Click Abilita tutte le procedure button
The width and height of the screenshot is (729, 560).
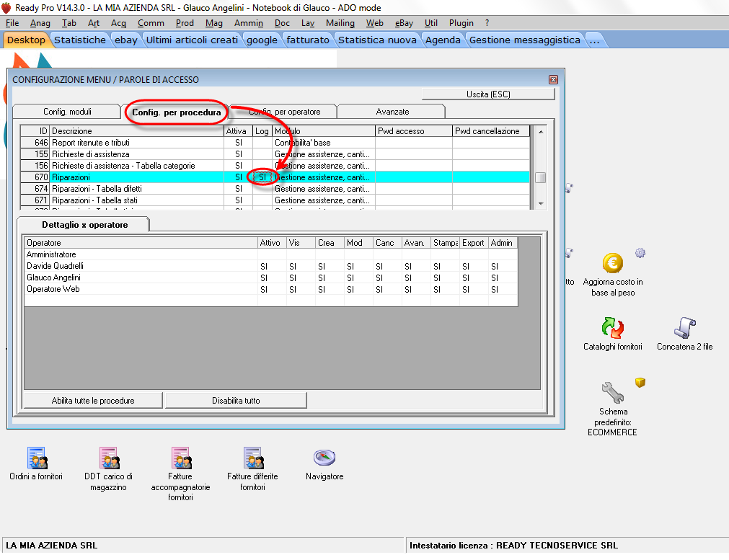93,400
